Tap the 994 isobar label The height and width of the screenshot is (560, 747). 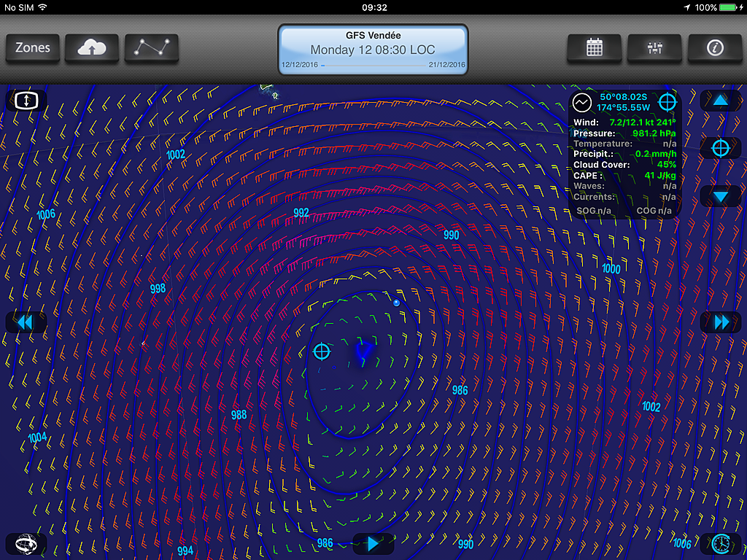(x=185, y=551)
